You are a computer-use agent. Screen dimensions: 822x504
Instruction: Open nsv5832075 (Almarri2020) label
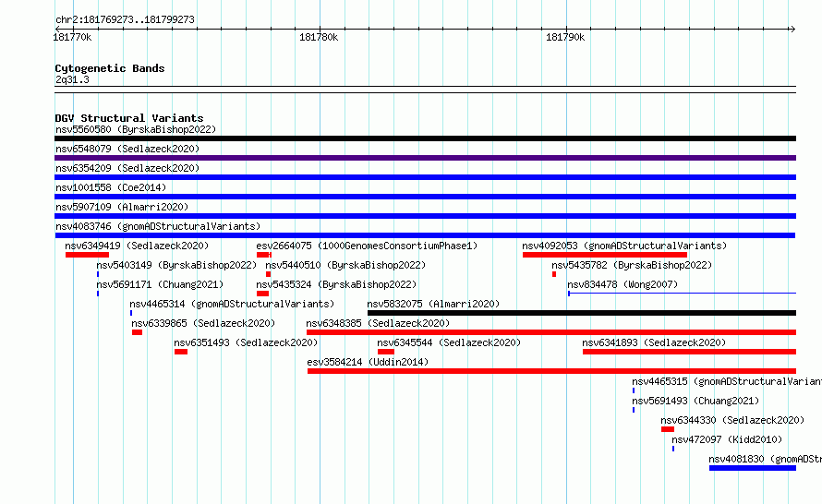433,304
